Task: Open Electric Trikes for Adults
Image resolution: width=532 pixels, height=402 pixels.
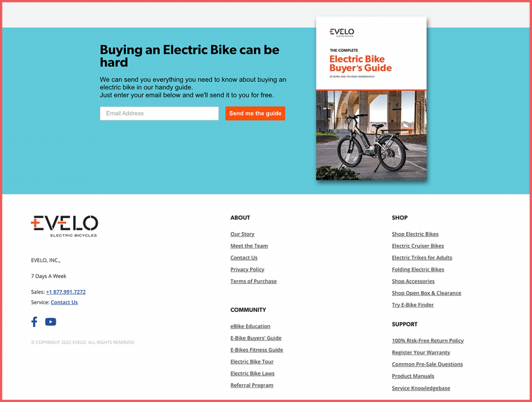Action: pyautogui.click(x=422, y=257)
